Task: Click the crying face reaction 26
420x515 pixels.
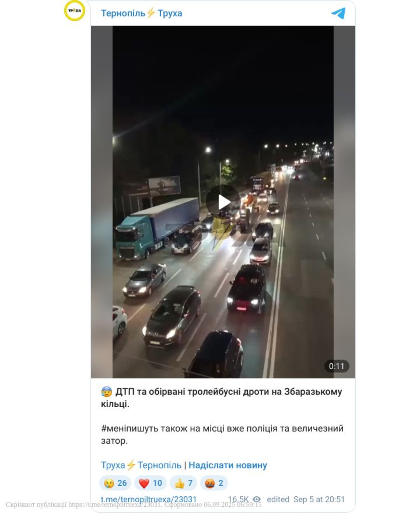Action: [x=115, y=483]
